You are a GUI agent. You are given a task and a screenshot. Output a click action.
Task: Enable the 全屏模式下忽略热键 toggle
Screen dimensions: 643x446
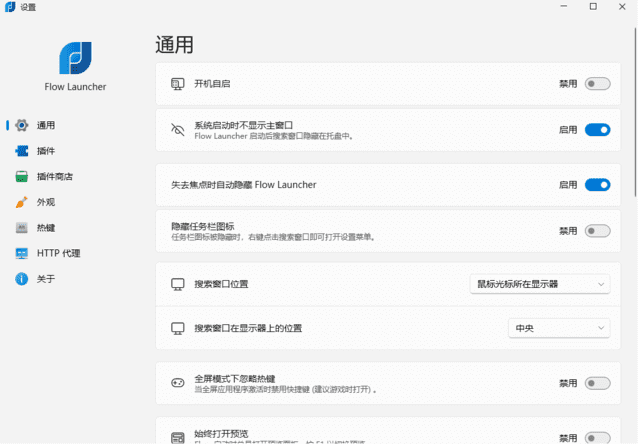tap(597, 383)
